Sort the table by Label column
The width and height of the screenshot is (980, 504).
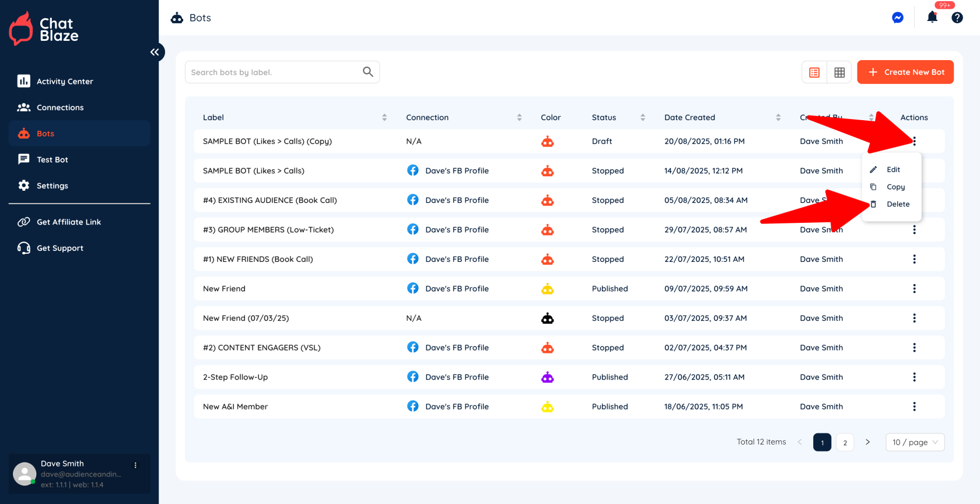(x=384, y=117)
